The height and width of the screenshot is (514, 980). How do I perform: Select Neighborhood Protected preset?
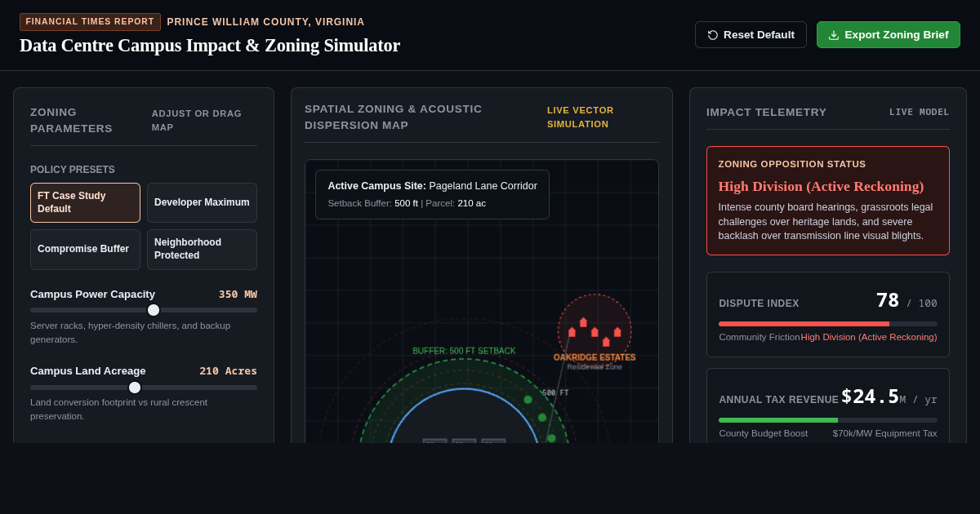(x=202, y=249)
